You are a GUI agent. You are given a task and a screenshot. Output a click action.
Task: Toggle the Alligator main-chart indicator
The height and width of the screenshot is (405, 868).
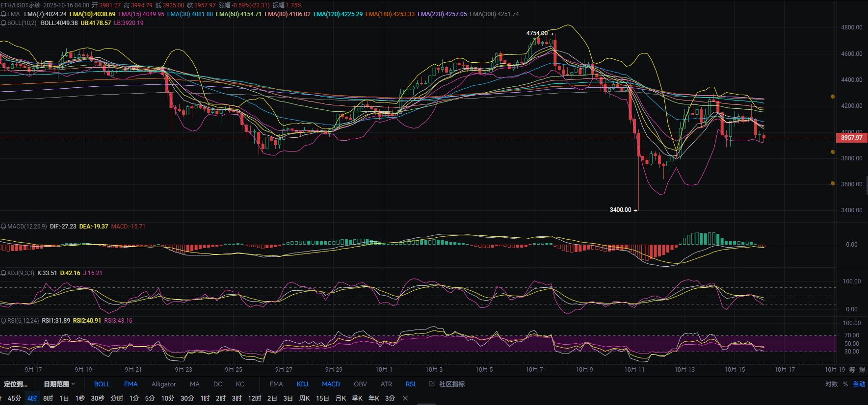163,384
